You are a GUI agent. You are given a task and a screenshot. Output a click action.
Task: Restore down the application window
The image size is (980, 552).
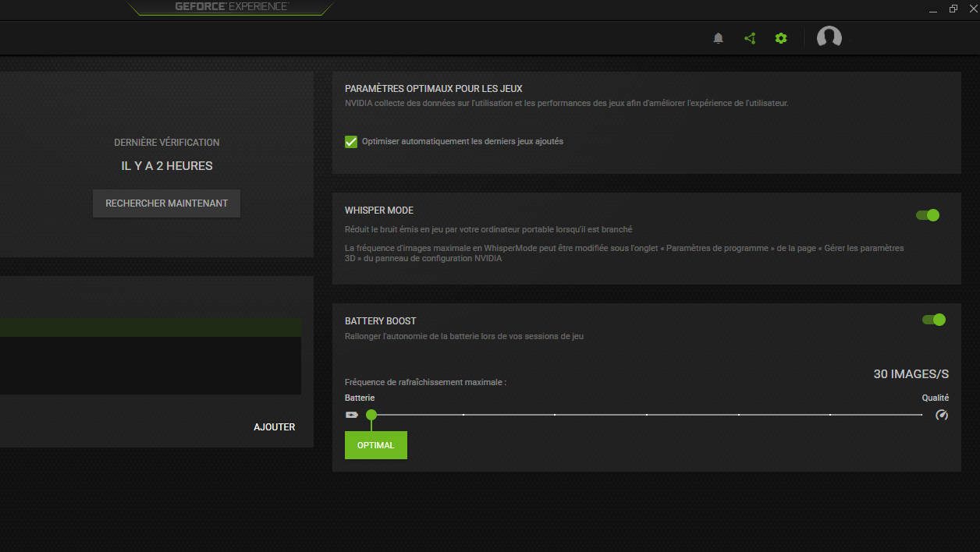click(x=953, y=9)
